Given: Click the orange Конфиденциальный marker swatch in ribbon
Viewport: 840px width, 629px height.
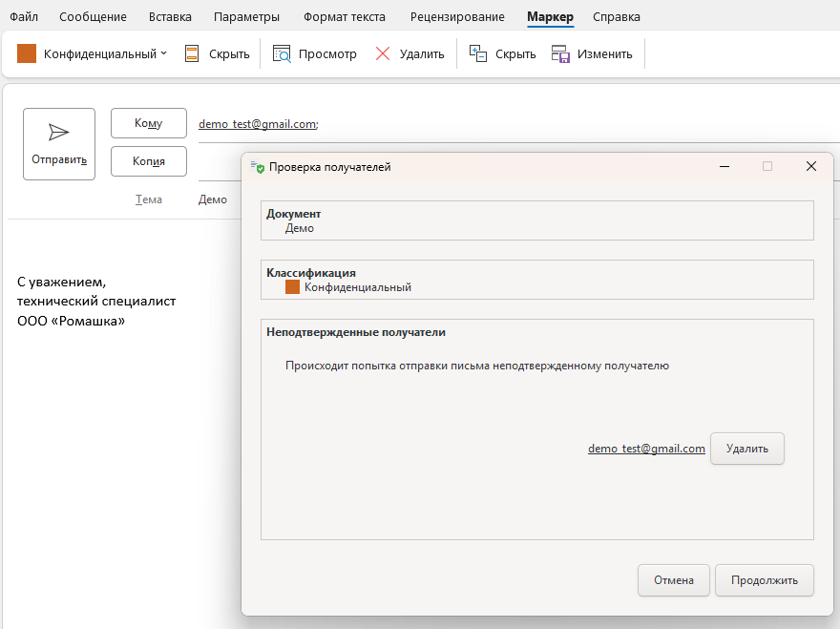Looking at the screenshot, I should point(27,53).
